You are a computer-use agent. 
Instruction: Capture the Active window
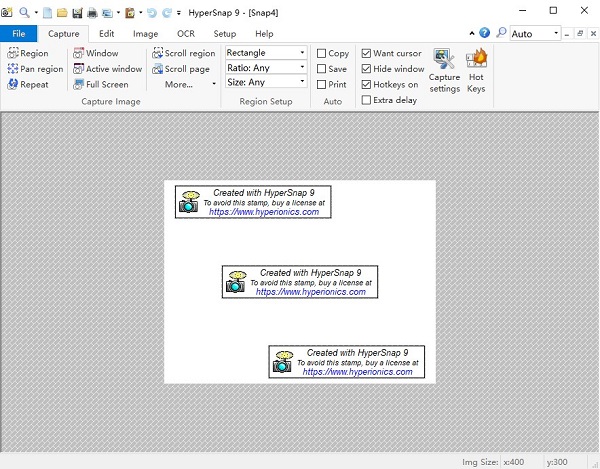pyautogui.click(x=108, y=69)
